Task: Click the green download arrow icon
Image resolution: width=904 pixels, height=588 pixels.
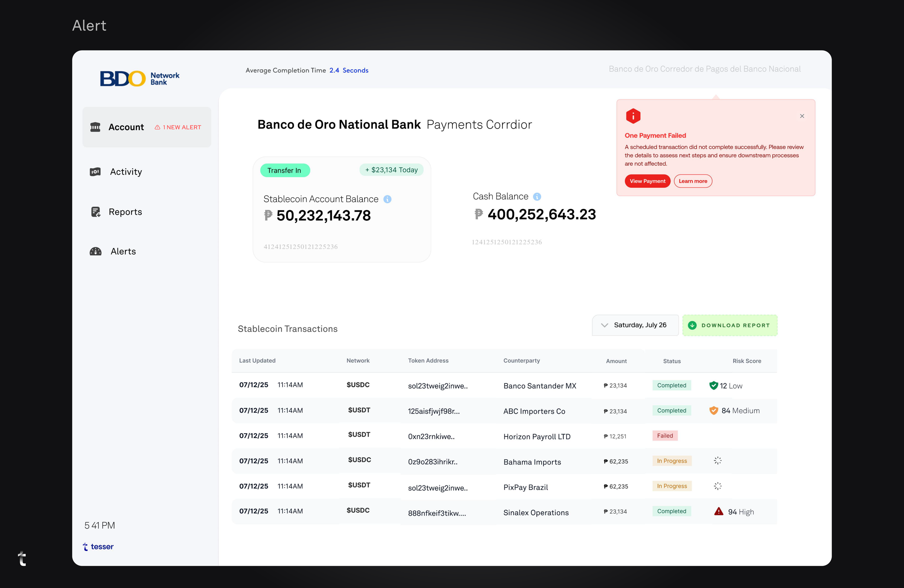Action: (x=692, y=325)
